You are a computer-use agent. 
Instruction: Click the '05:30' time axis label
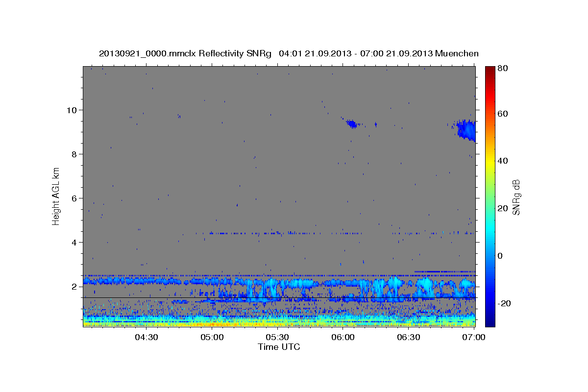(x=277, y=337)
